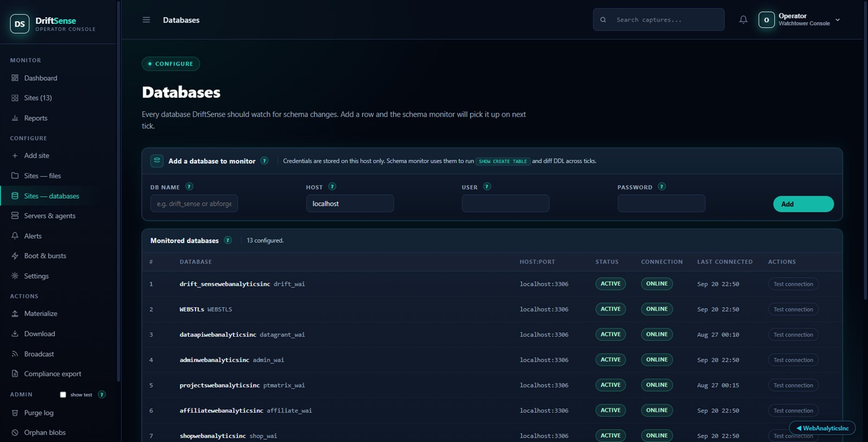The width and height of the screenshot is (868, 442).
Task: Click the Servers & agents icon
Action: (15, 216)
